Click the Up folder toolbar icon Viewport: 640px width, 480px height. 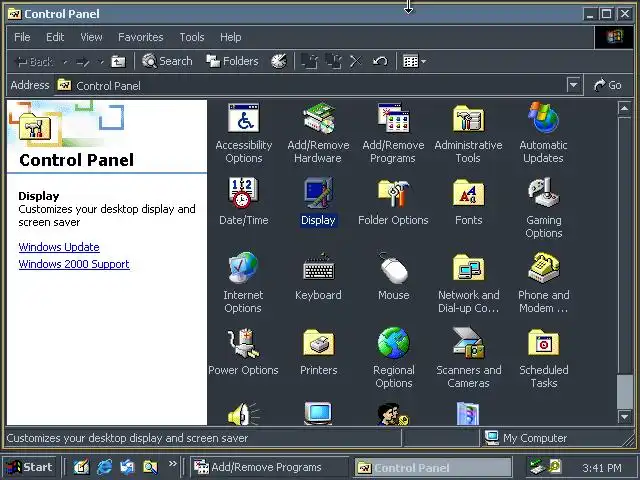pyautogui.click(x=118, y=61)
